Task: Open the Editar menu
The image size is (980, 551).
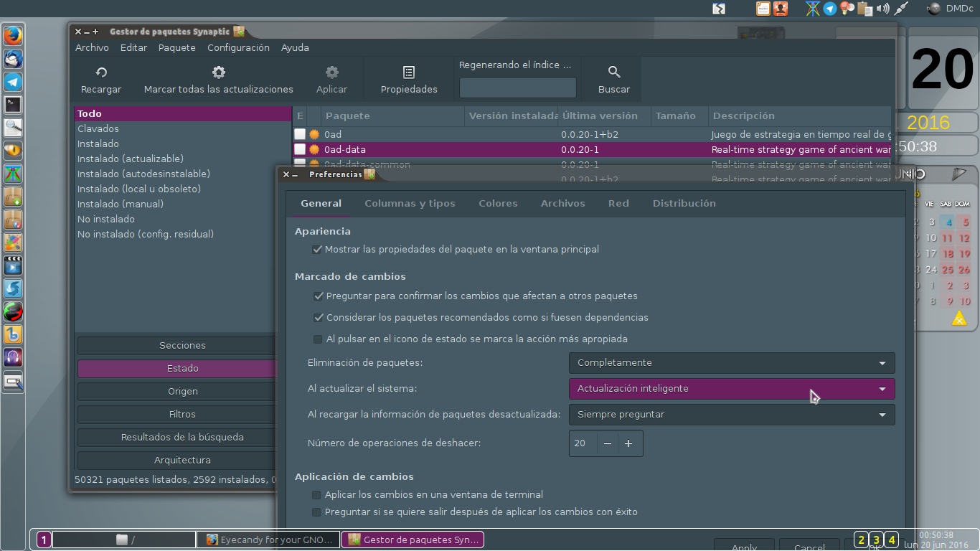Action: click(x=133, y=48)
